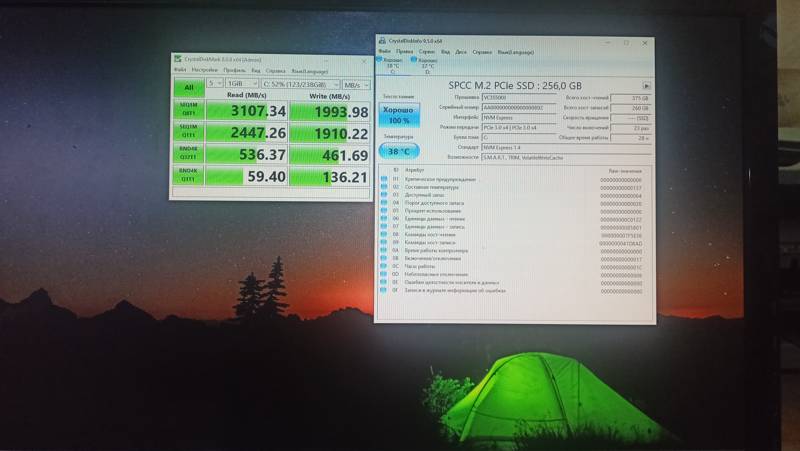Click the status dot for attribute 01
The image size is (800, 451).
coord(384,179)
